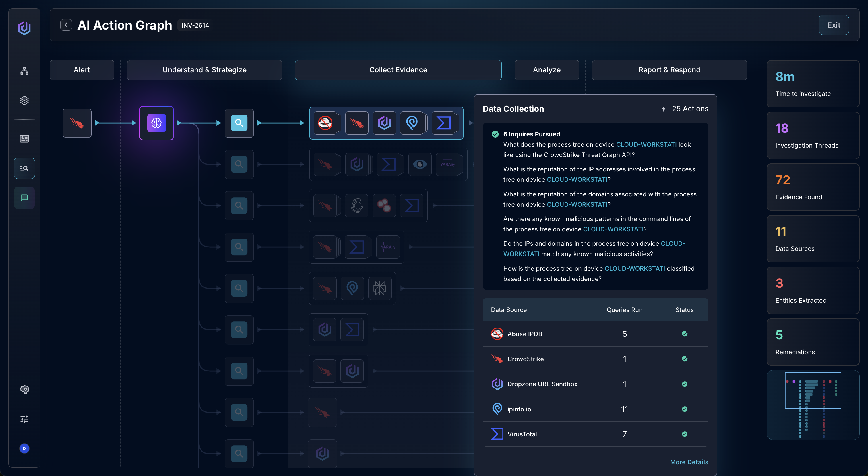This screenshot has height=476, width=868.
Task: Select the Report & Respond stage tab
Action: click(x=669, y=70)
